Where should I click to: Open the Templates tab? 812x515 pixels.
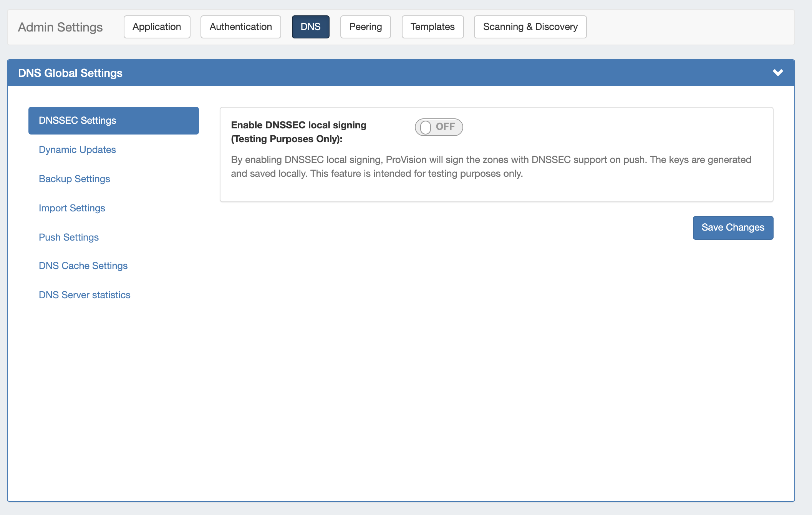click(433, 27)
